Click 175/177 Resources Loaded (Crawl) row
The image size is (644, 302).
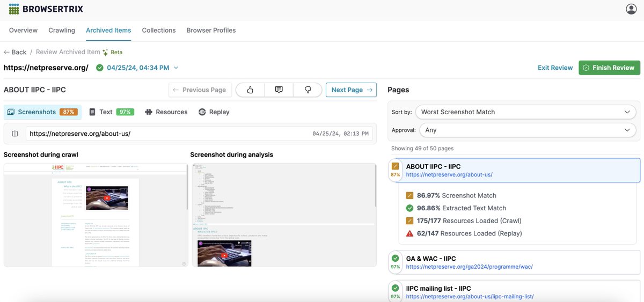[x=463, y=220]
